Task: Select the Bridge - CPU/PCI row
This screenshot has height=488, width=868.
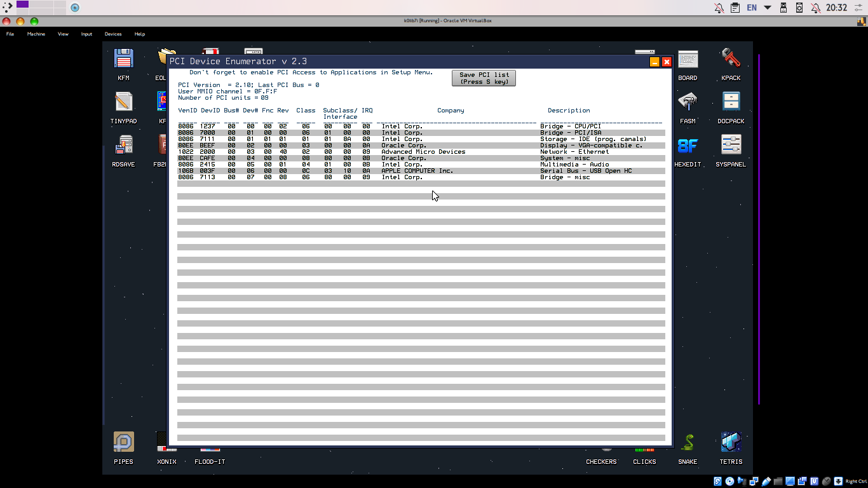Action: pyautogui.click(x=421, y=126)
